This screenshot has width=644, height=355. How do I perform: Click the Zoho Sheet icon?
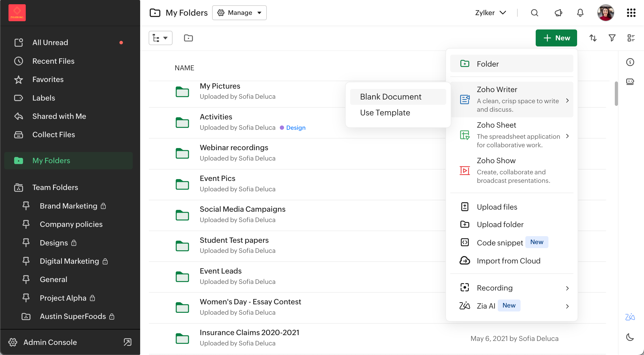(465, 135)
